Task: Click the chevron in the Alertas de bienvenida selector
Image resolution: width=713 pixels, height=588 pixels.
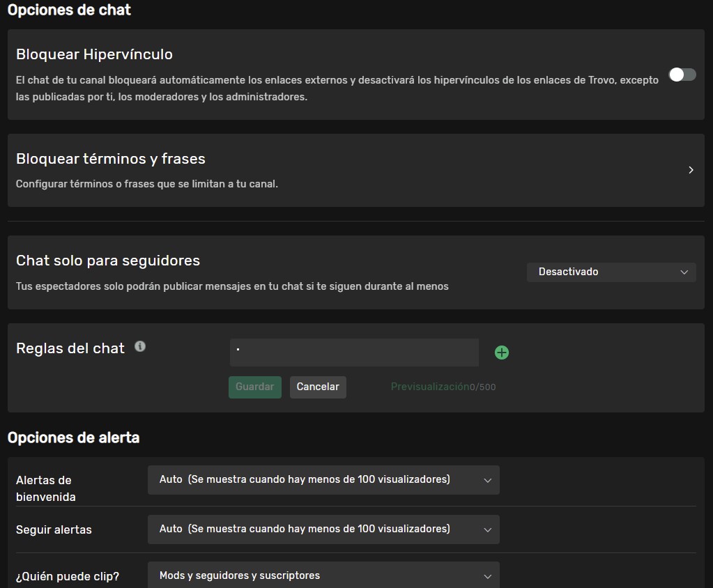Action: 488,479
